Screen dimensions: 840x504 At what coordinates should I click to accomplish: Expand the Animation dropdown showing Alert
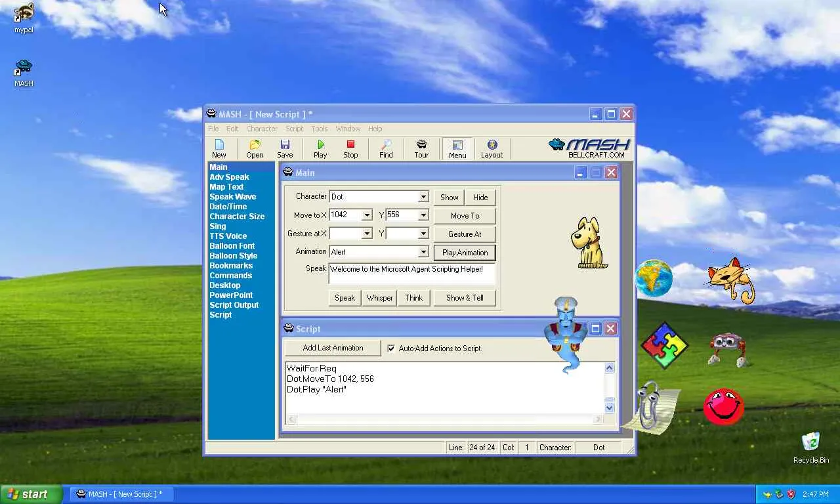423,252
